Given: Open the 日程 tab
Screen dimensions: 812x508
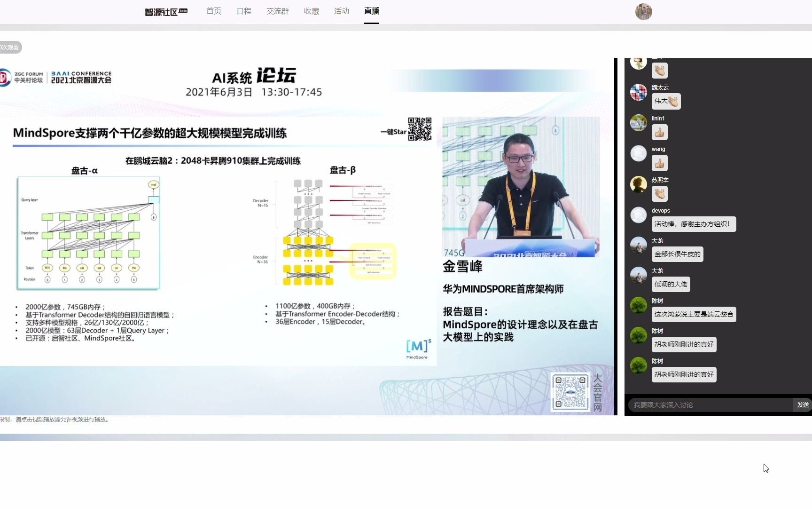Looking at the screenshot, I should tap(244, 11).
